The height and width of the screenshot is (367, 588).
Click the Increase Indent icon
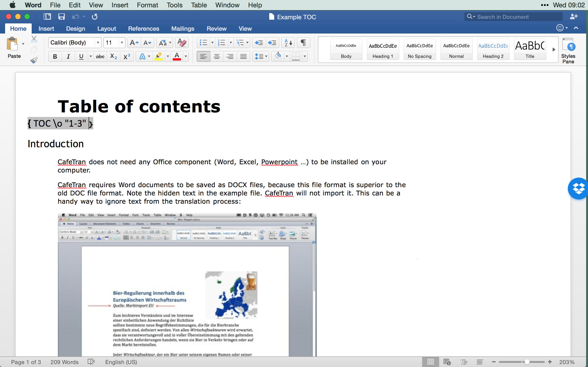point(272,43)
